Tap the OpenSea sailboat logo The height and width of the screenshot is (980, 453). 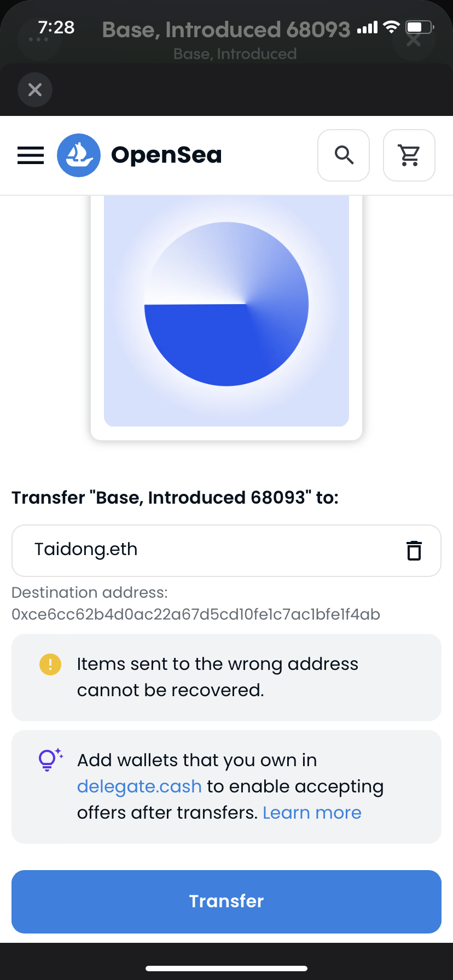(79, 155)
